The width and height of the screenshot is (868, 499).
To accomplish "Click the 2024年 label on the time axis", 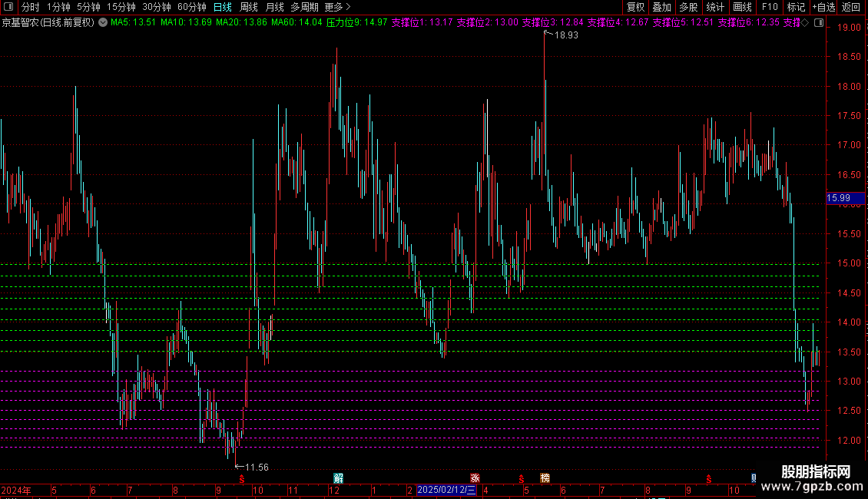I will [x=16, y=491].
